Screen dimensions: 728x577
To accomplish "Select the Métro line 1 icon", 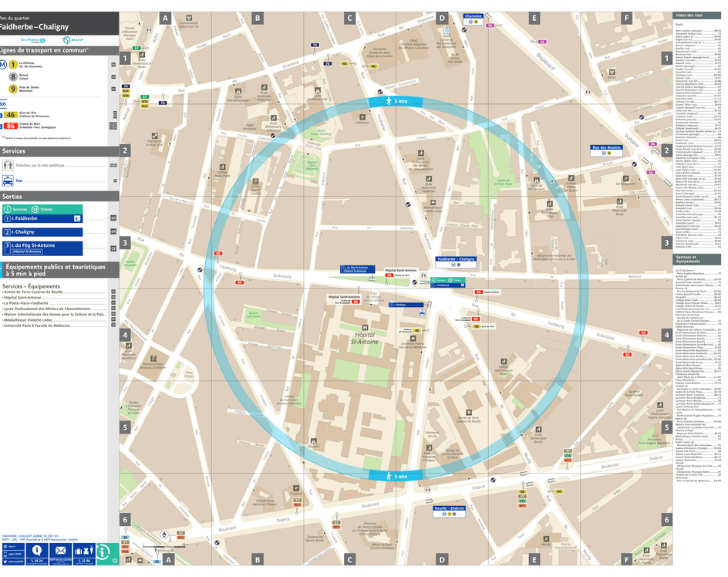I will pyautogui.click(x=13, y=65).
